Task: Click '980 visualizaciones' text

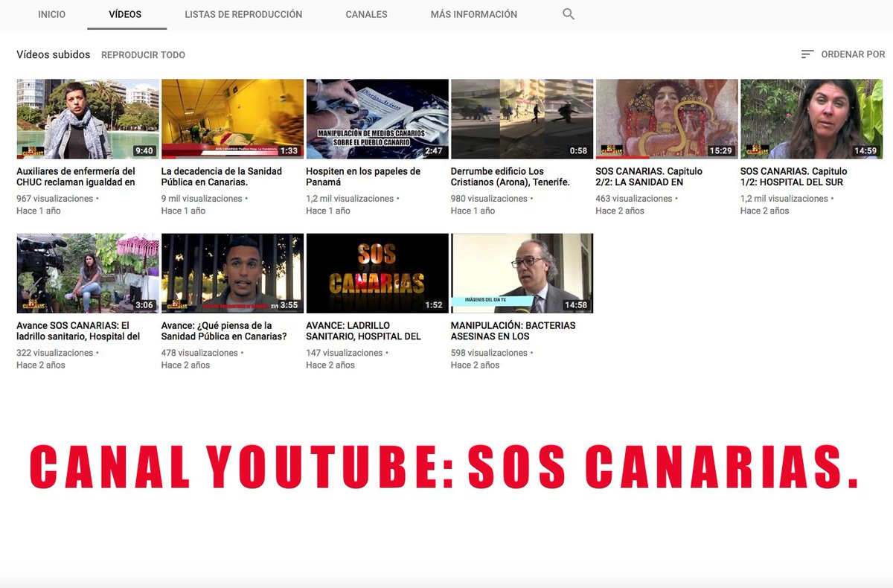Action: (490, 199)
